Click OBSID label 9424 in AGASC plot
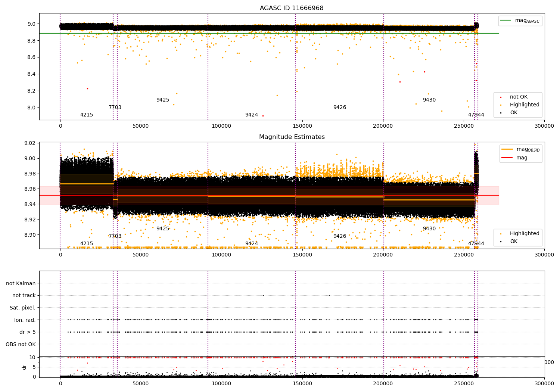The height and width of the screenshot is (392, 560). pyautogui.click(x=252, y=115)
